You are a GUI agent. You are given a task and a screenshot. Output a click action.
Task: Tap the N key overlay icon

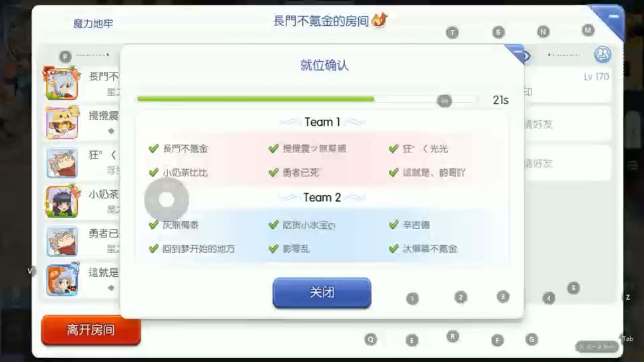(x=543, y=31)
